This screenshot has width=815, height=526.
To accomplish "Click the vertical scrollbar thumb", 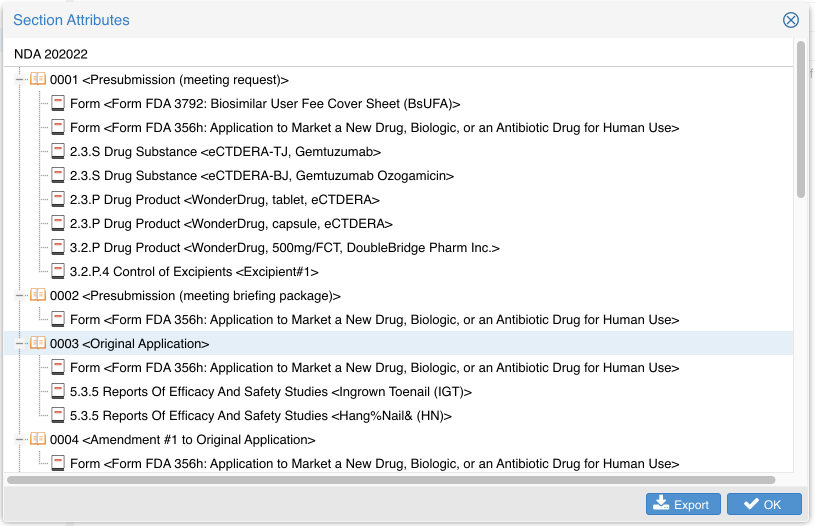I will pos(800,120).
